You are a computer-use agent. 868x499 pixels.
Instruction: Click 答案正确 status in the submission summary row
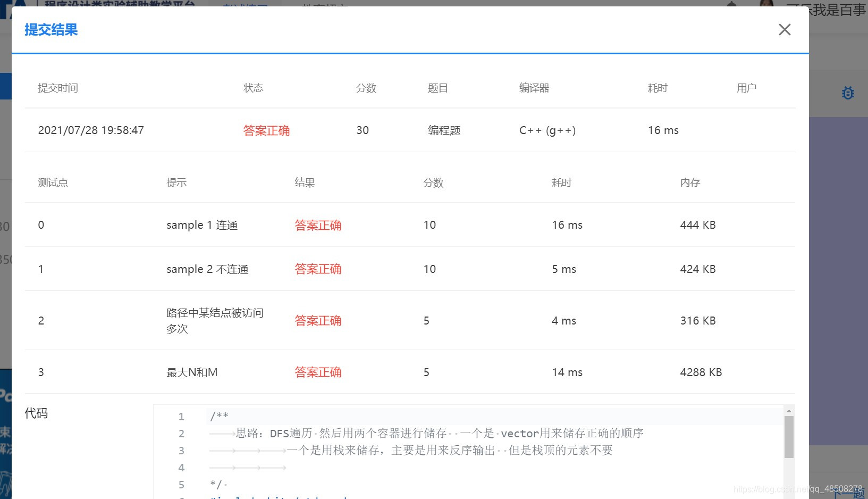[x=266, y=130]
